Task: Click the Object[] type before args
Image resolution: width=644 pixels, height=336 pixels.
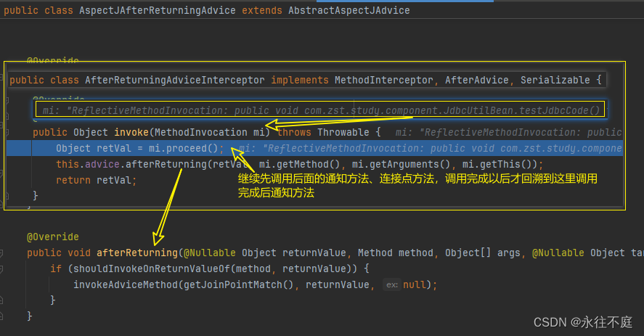Action: click(468, 253)
